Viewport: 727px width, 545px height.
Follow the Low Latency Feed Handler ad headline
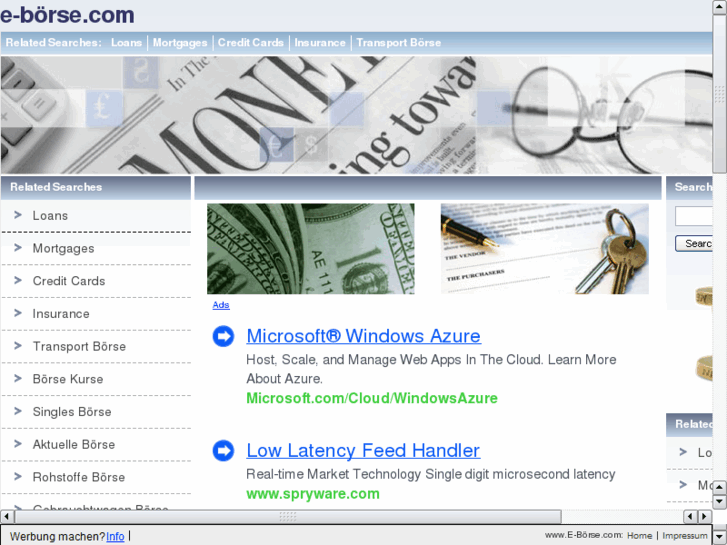pos(363,450)
